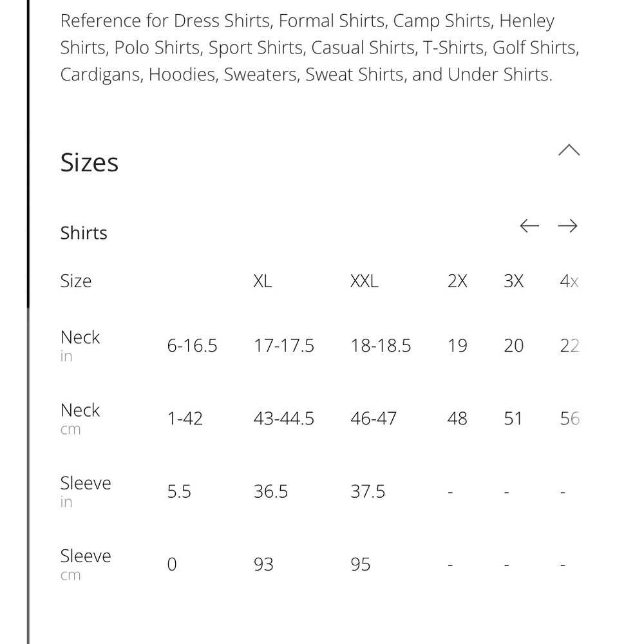Select the XL size column header
This screenshot has width=644, height=644.
263,281
